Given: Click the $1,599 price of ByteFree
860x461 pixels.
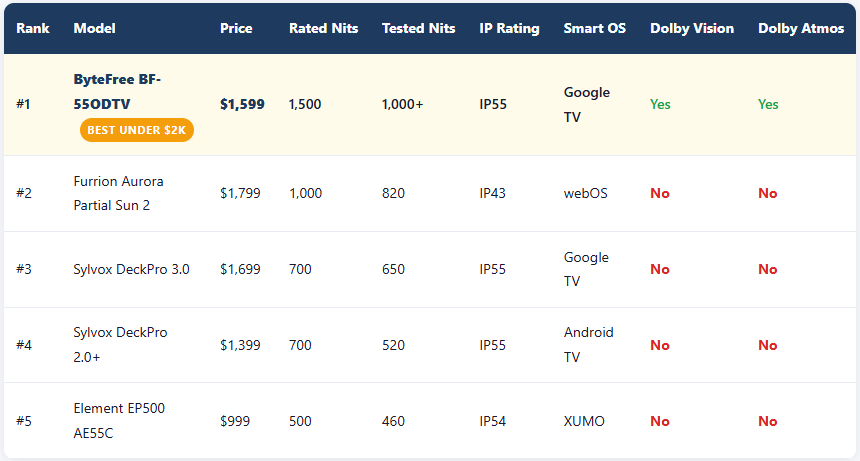Looking at the screenshot, I should click(242, 104).
